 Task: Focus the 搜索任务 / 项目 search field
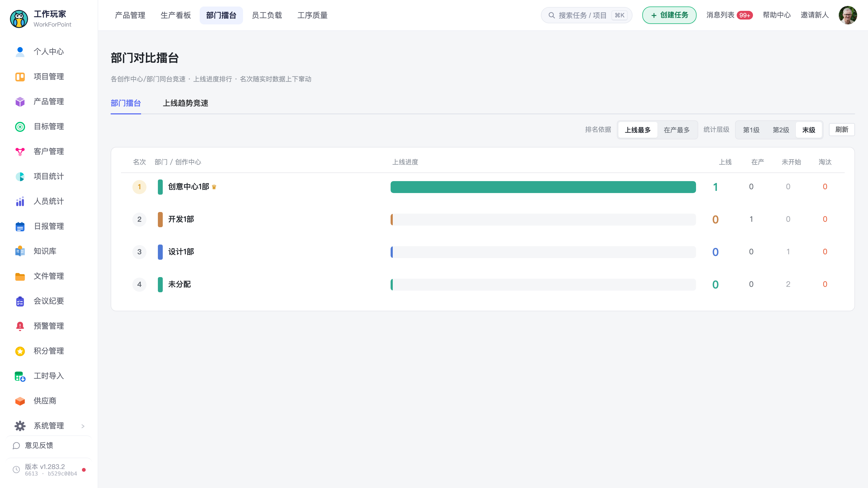click(586, 15)
